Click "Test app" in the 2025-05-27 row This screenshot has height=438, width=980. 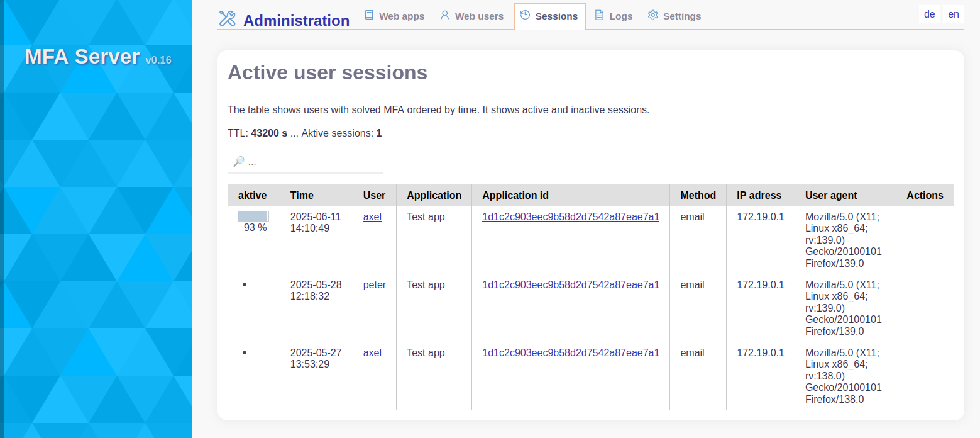[x=426, y=353]
